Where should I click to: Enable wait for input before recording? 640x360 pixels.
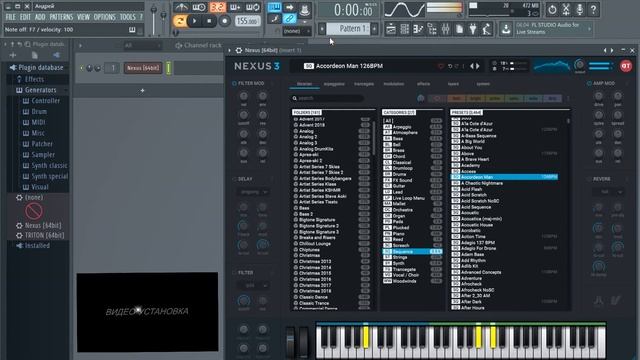pyautogui.click(x=199, y=7)
